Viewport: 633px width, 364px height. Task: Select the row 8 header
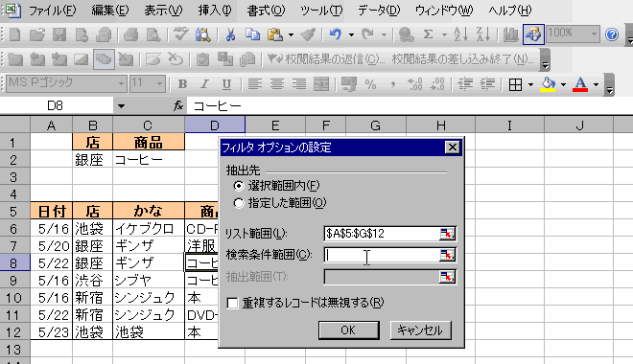[15, 263]
